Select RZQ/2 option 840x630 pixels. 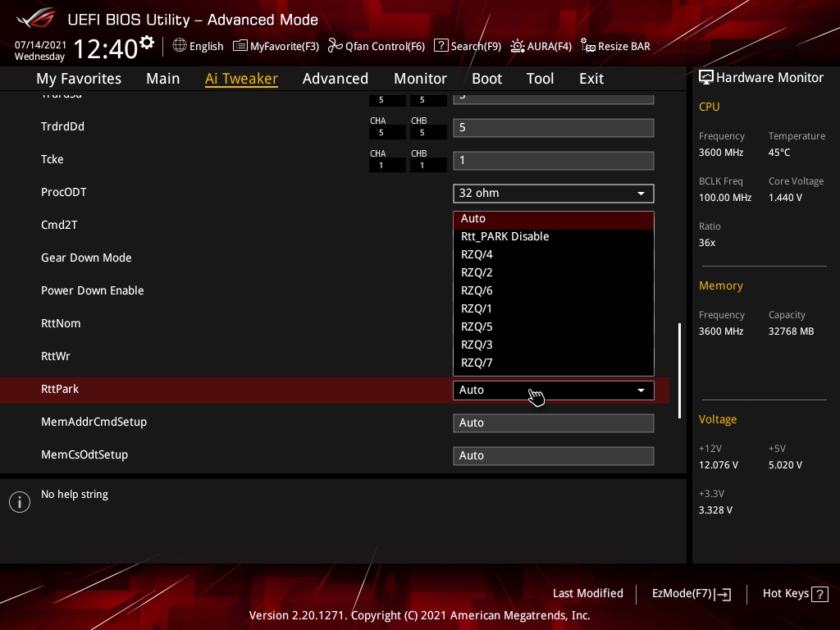tap(554, 272)
